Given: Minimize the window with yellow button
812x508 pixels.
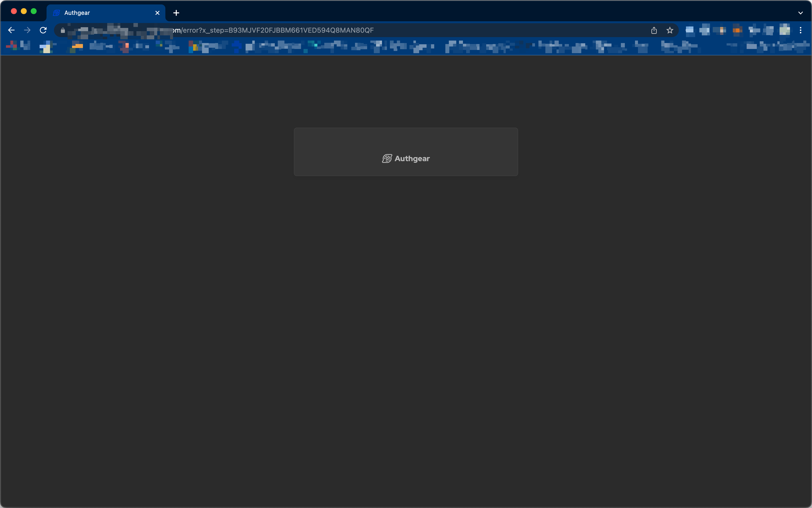Looking at the screenshot, I should pos(24,11).
